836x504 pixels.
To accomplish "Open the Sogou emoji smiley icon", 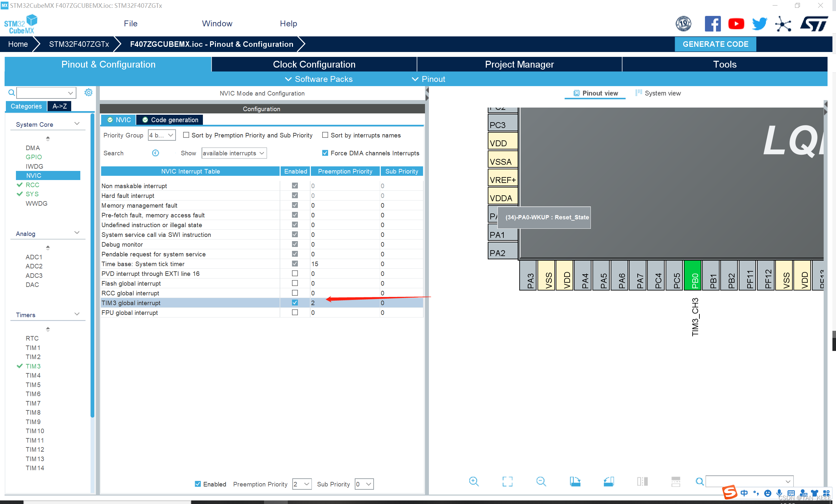I will coord(767,493).
